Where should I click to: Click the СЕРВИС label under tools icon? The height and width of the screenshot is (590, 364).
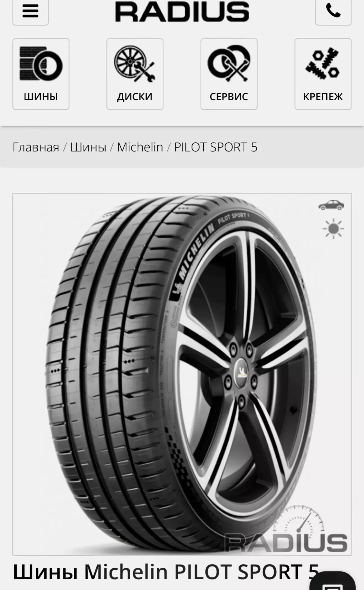tap(229, 97)
